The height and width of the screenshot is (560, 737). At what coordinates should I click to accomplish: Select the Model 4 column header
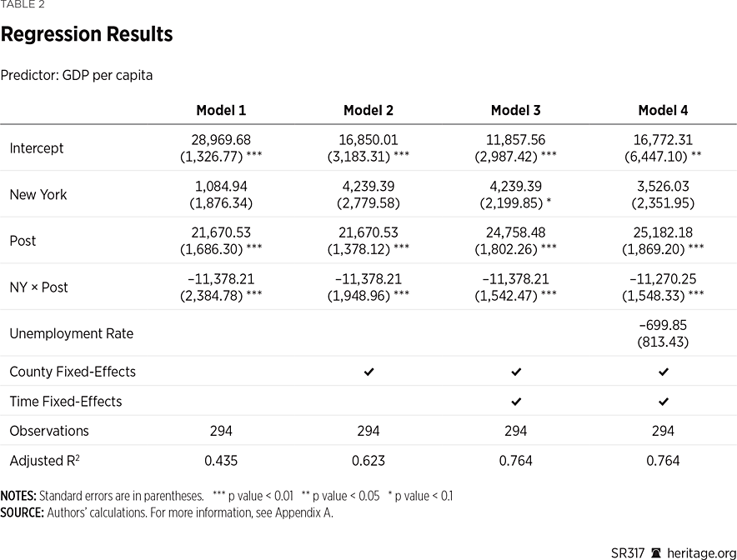click(663, 111)
